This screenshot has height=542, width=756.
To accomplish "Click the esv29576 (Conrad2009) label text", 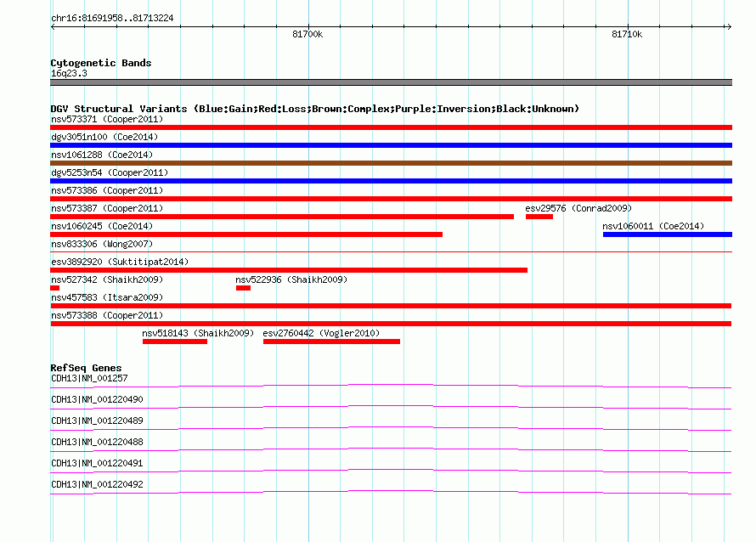I will coord(578,208).
